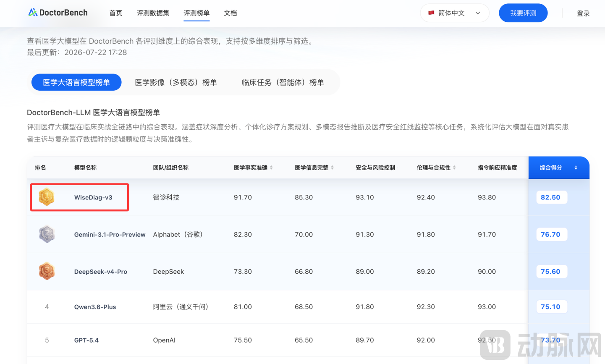
Task: Select model name DeepSeek-v4-Pro
Action: pyautogui.click(x=101, y=272)
